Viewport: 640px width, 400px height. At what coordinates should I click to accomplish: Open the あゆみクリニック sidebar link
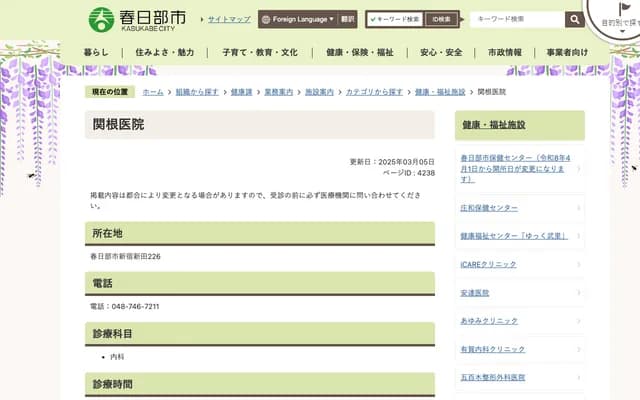pos(489,321)
